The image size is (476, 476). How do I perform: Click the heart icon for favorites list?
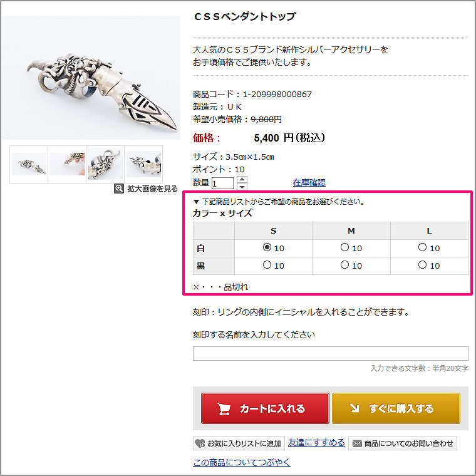(x=200, y=443)
